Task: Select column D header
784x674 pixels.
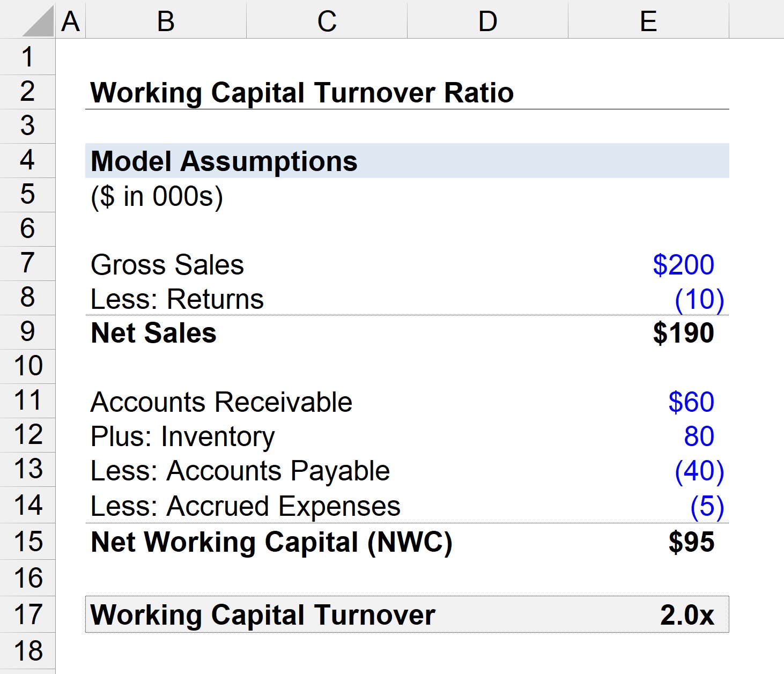Action: pos(487,21)
